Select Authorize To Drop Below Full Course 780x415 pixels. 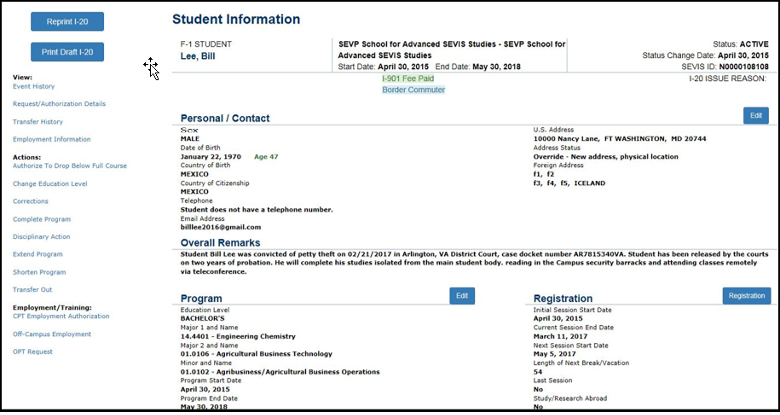click(70, 166)
